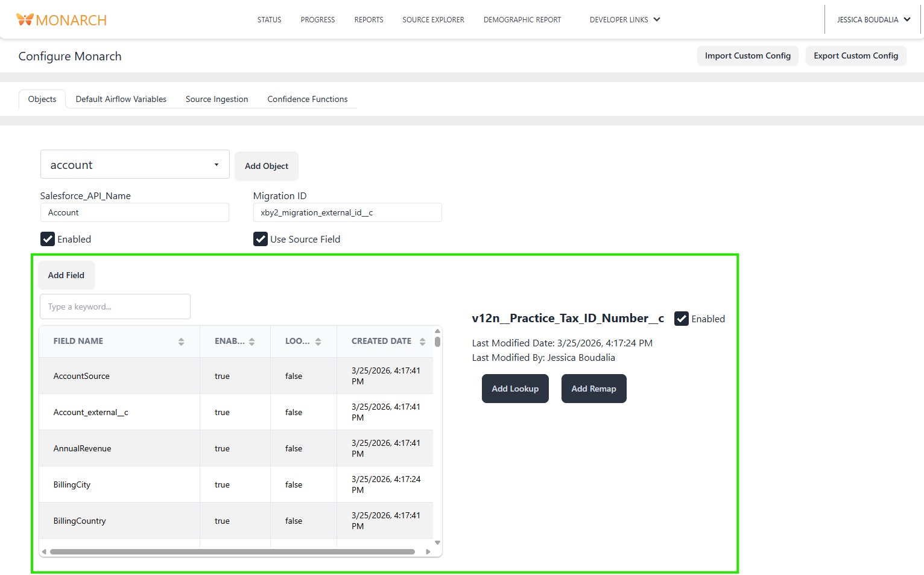The height and width of the screenshot is (575, 924).
Task: Toggle the Enabled checkbox for the account object
Action: point(48,239)
